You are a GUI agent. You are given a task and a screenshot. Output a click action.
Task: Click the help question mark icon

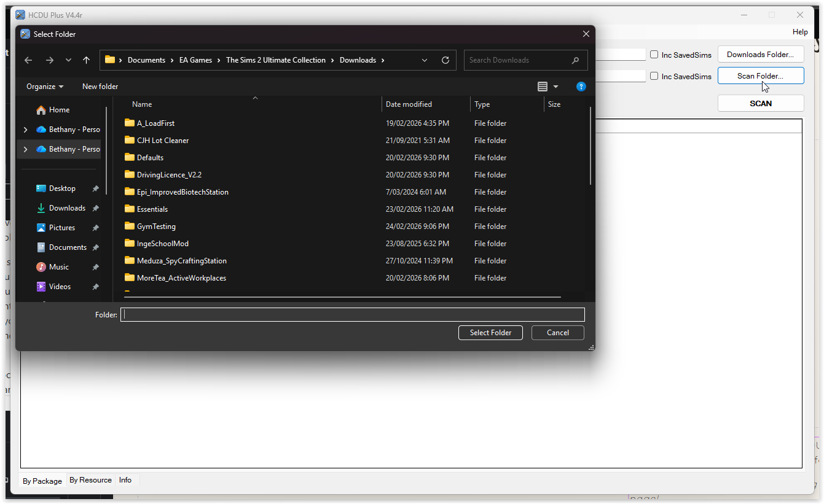coord(581,87)
